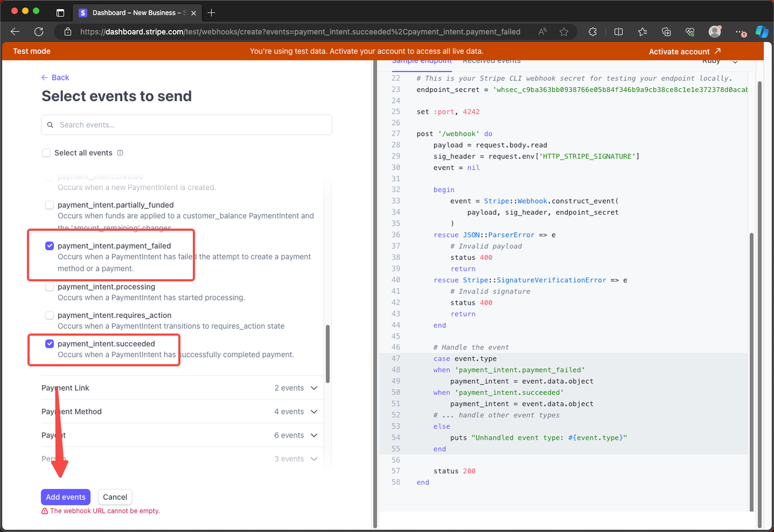The image size is (774, 532).
Task: Check payment_intent.partially_funded event
Action: tap(50, 205)
